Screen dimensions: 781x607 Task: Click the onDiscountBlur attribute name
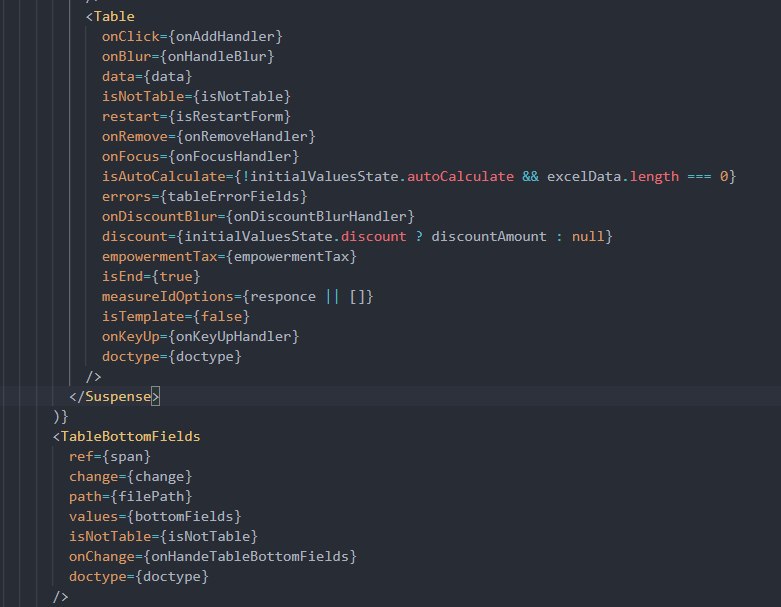[159, 216]
